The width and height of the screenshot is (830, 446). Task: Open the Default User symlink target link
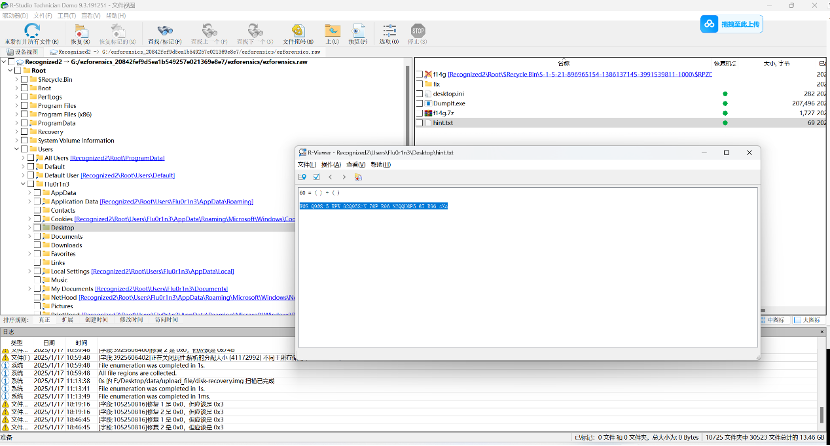point(128,176)
